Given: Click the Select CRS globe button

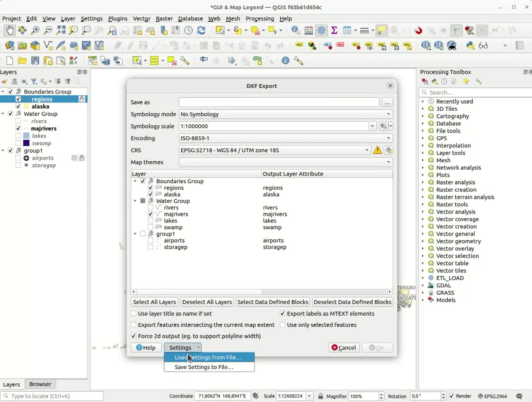Looking at the screenshot, I should pyautogui.click(x=388, y=150).
